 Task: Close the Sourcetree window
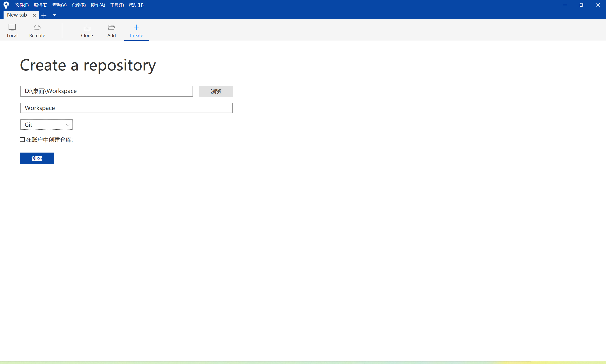[598, 5]
